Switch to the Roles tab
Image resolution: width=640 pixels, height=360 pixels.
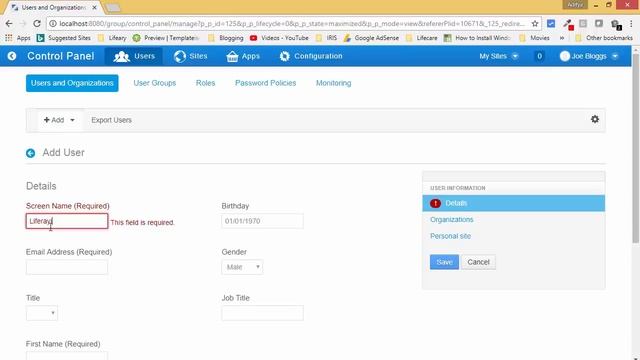205,83
